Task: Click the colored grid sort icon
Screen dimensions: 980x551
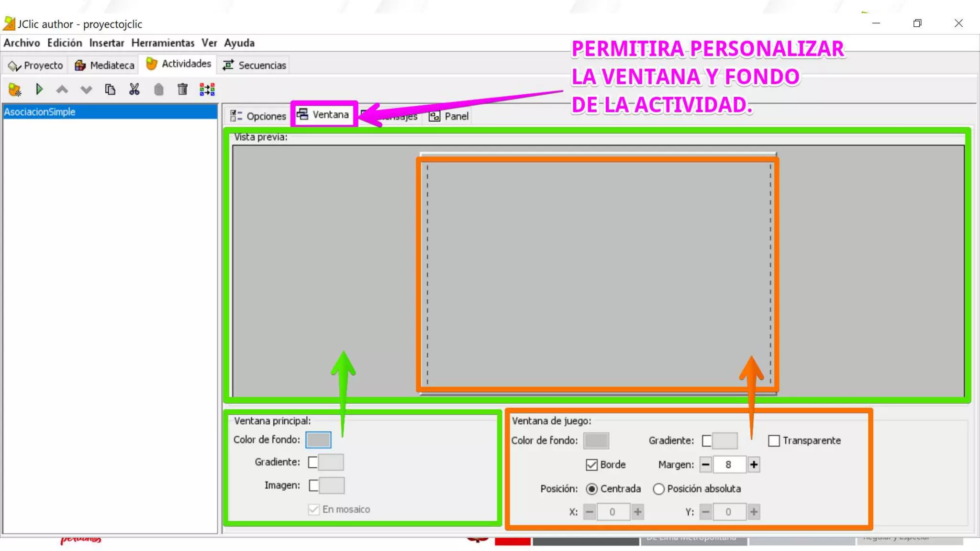Action: [x=207, y=89]
